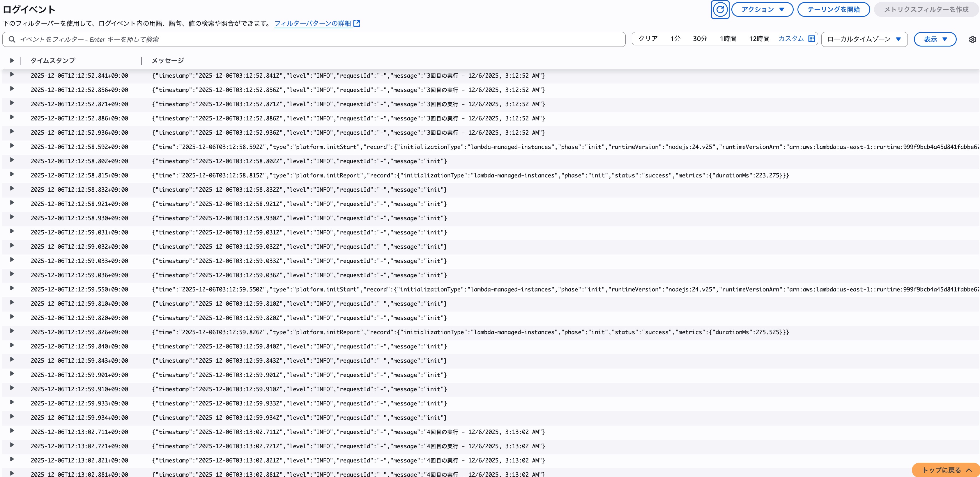The width and height of the screenshot is (980, 477).
Task: Open CloudWatch display preferences via gear icon
Action: click(972, 39)
